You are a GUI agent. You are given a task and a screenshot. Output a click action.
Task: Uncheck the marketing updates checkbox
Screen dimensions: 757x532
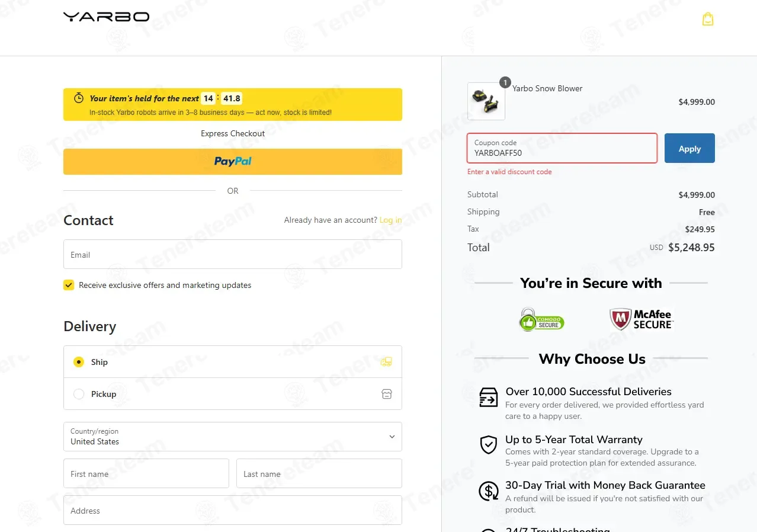pos(69,285)
